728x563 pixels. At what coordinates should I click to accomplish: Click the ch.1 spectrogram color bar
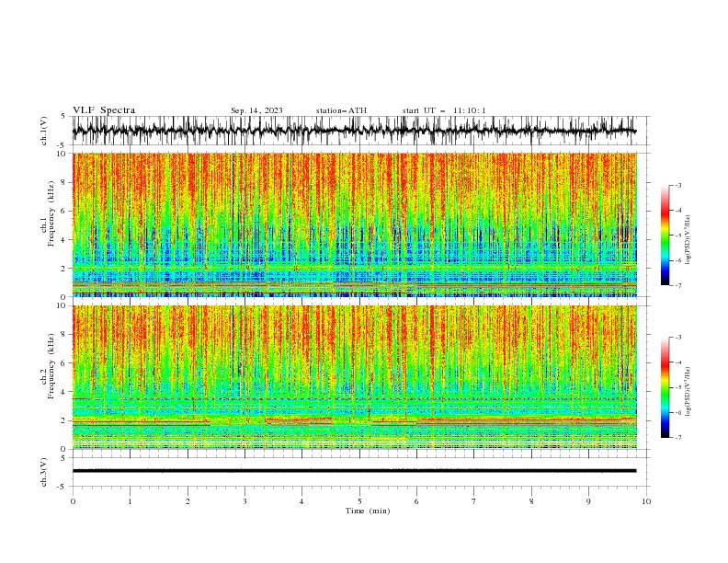pos(665,236)
